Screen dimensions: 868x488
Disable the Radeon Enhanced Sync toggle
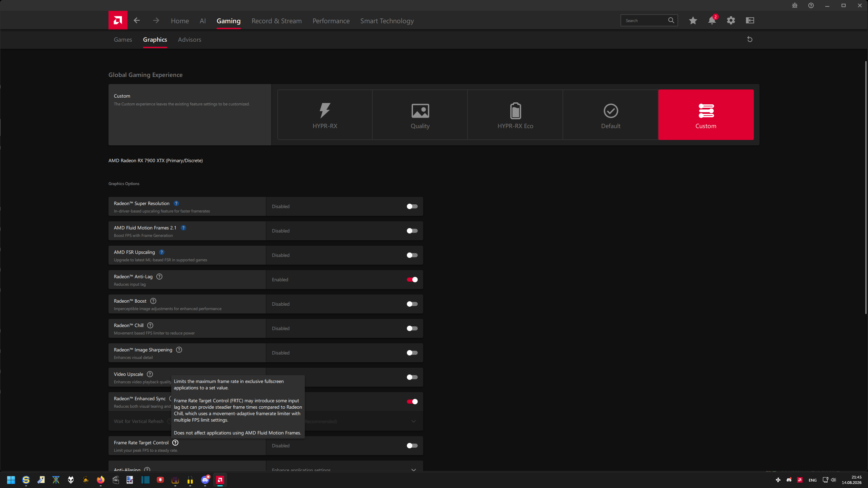(412, 402)
